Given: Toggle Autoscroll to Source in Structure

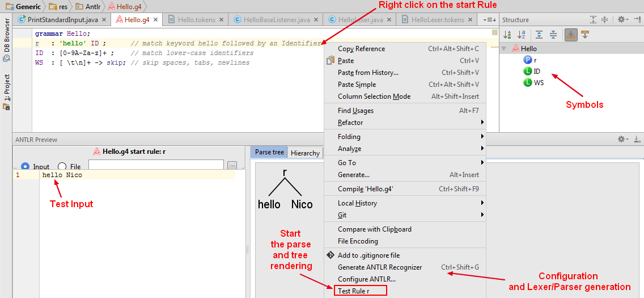Looking at the screenshot, I should (571, 35).
